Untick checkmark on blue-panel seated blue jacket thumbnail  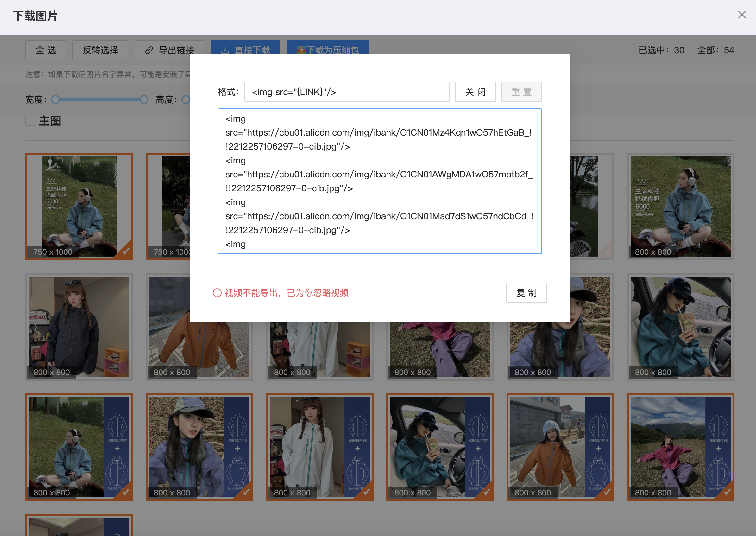(126, 492)
